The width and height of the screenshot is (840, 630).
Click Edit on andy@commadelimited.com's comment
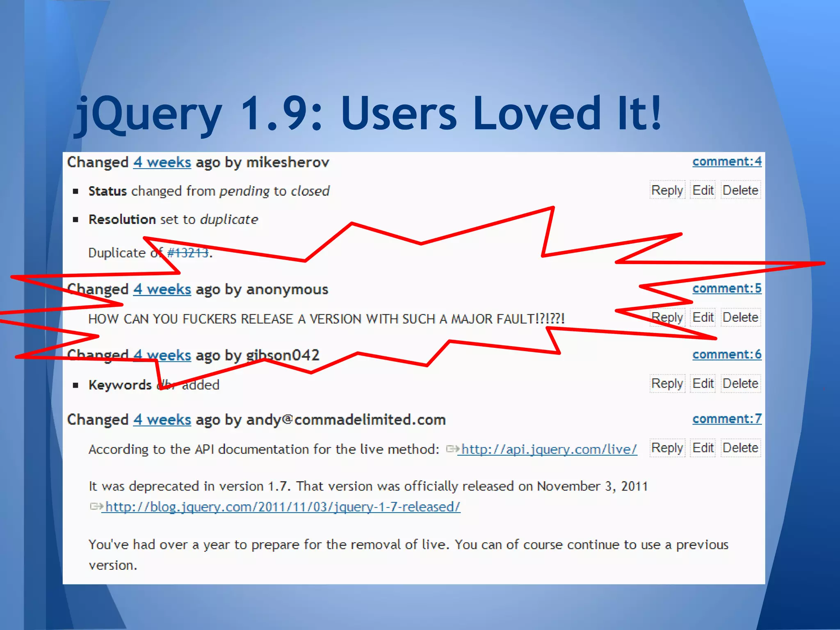tap(703, 447)
